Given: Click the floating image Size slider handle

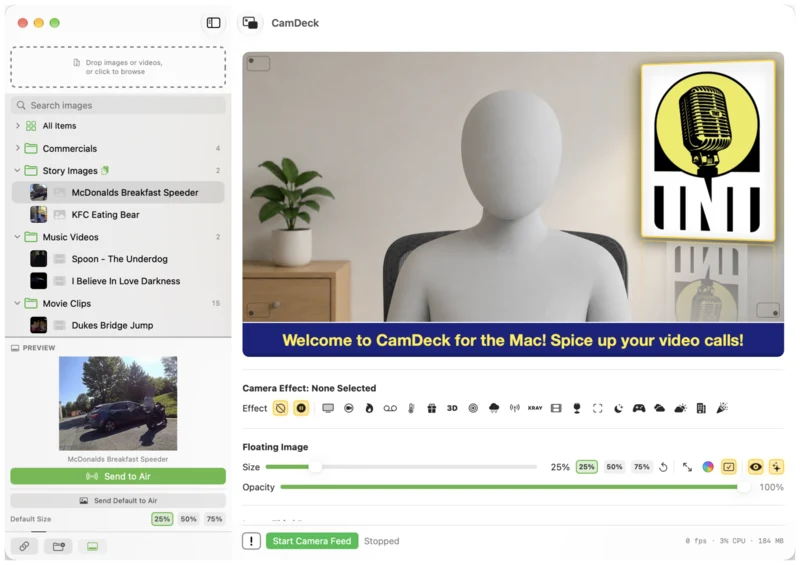Looking at the screenshot, I should 315,466.
